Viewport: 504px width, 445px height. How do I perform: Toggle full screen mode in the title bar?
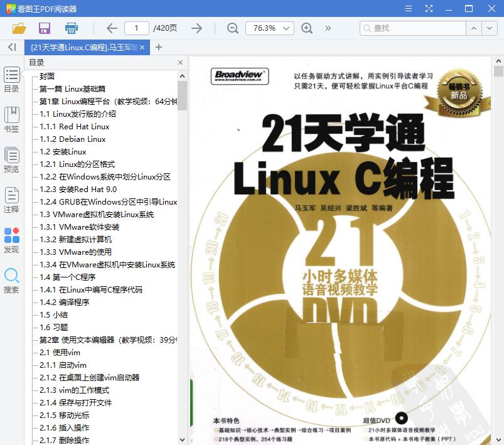pos(429,8)
